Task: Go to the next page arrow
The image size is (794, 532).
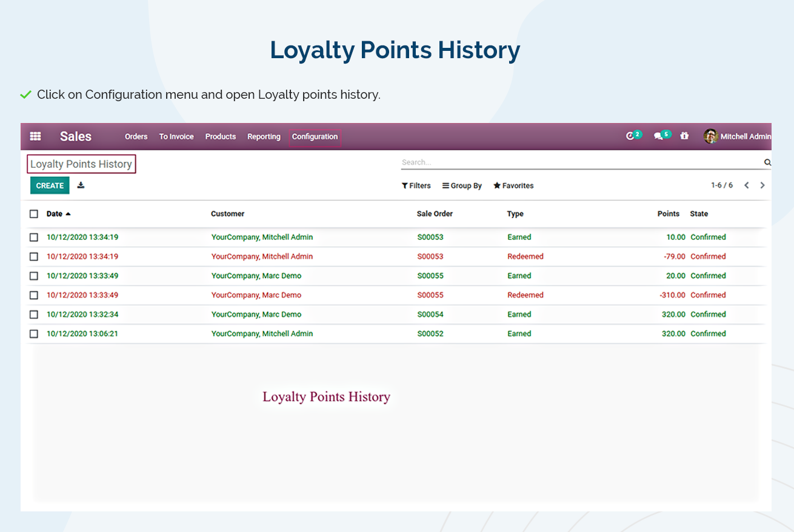Action: tap(762, 185)
